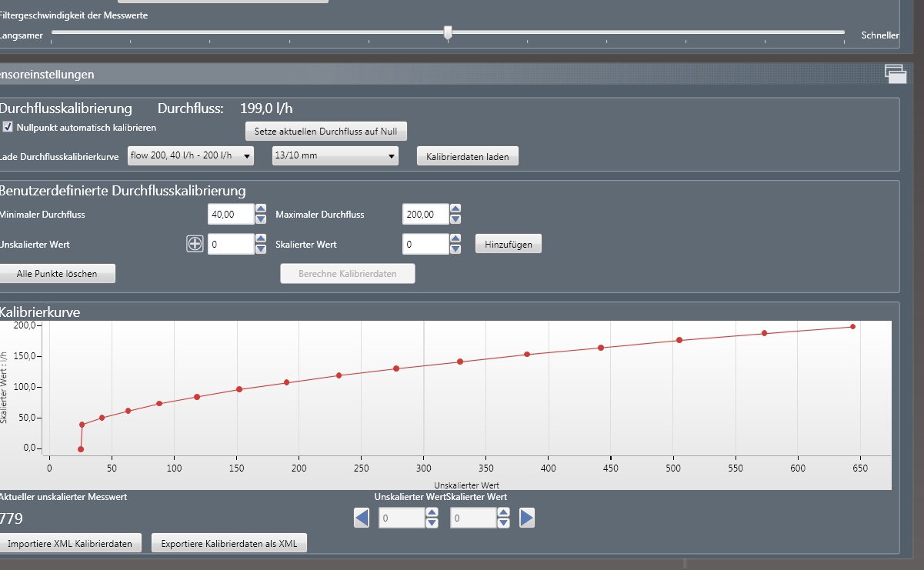Click Exportiere Kalibrierdaten als XML
This screenshot has width=924, height=570.
point(229,543)
